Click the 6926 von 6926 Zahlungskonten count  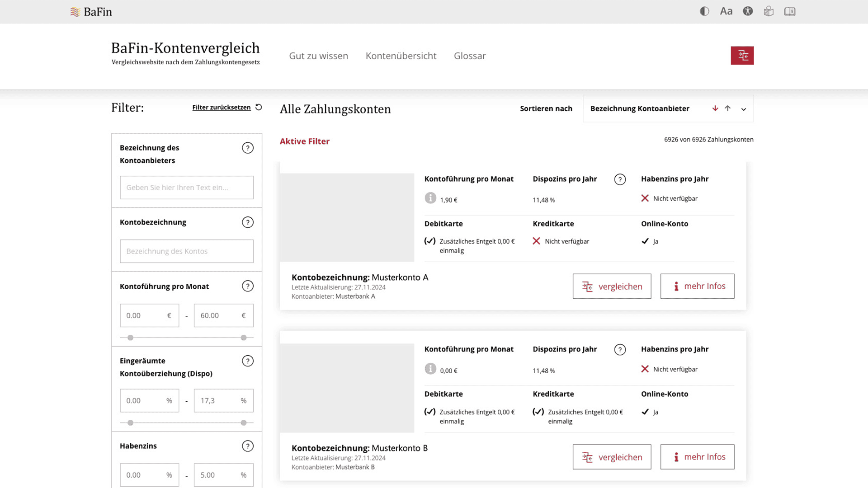point(709,140)
